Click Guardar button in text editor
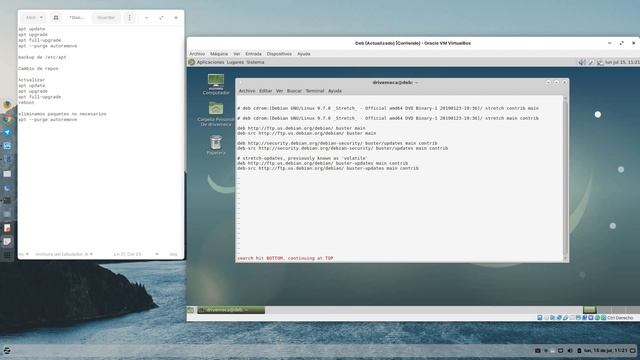The height and width of the screenshot is (360, 640). [106, 18]
